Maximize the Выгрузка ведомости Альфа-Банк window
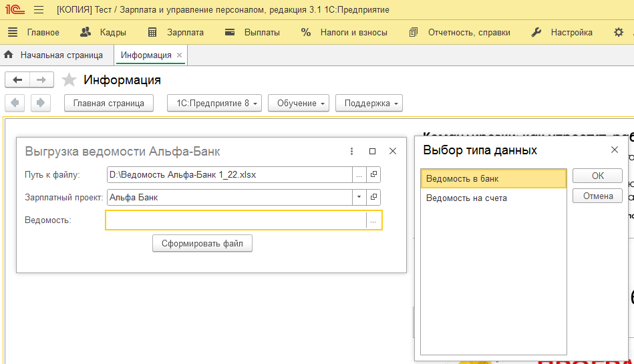 point(372,151)
